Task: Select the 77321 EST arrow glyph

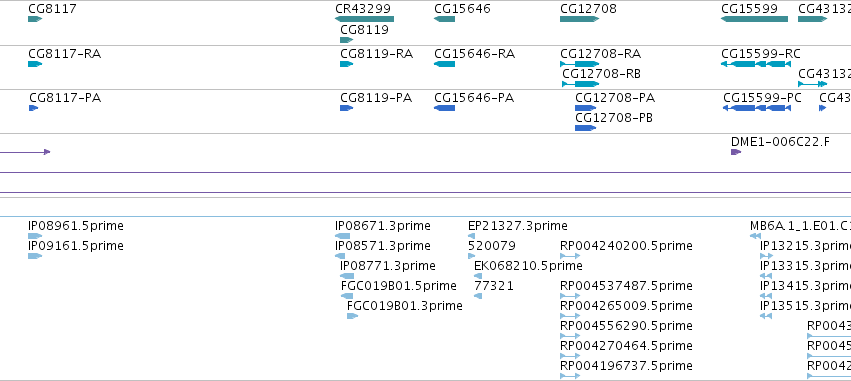Action: tap(478, 296)
